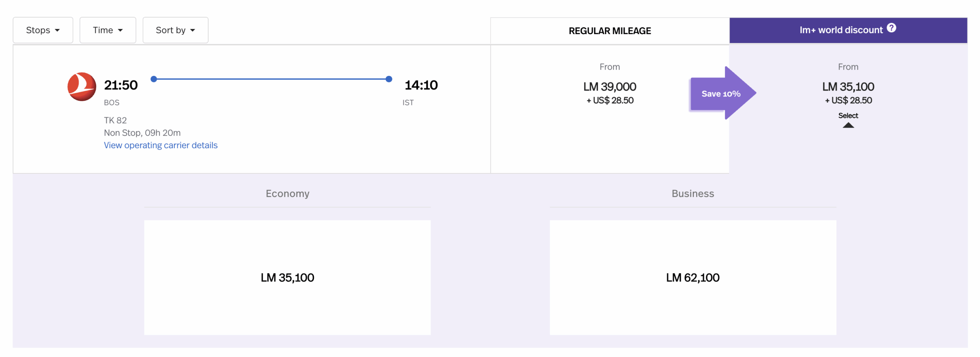This screenshot has width=980, height=357.
Task: Click the triangle beneath the Select label
Action: [x=848, y=125]
